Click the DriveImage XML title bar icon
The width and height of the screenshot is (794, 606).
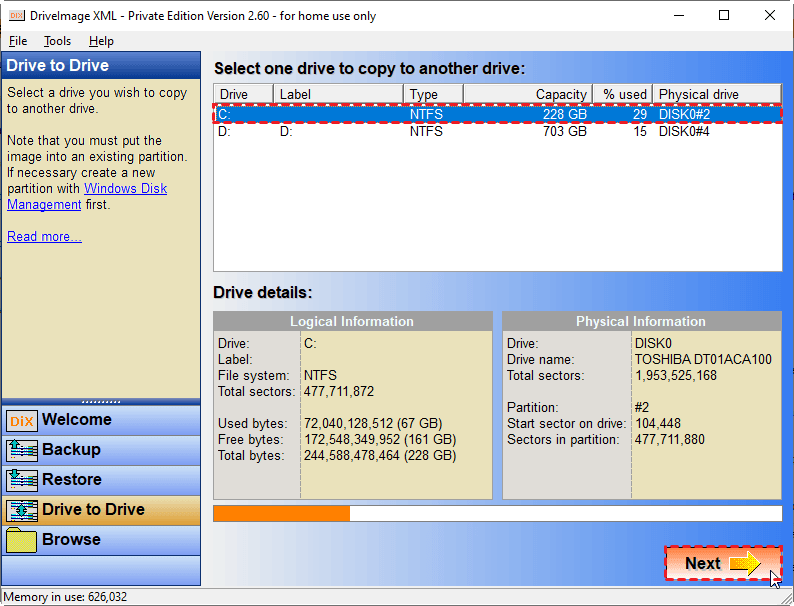[x=15, y=15]
